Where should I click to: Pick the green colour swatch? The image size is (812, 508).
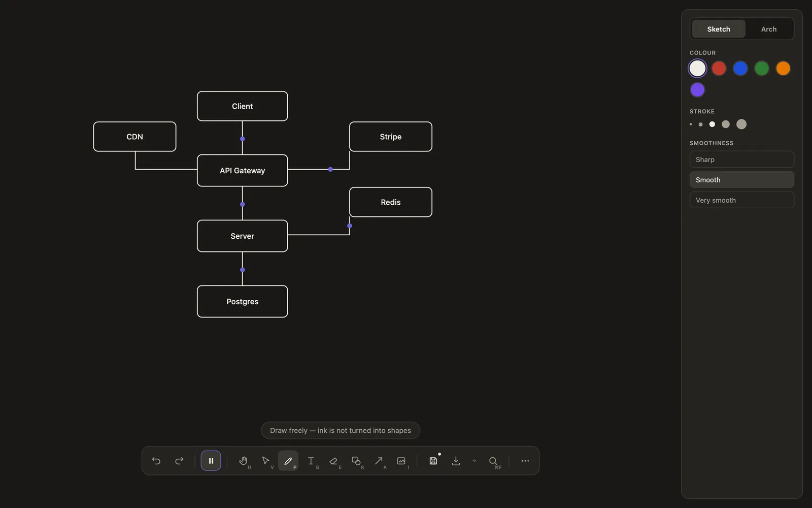point(762,68)
